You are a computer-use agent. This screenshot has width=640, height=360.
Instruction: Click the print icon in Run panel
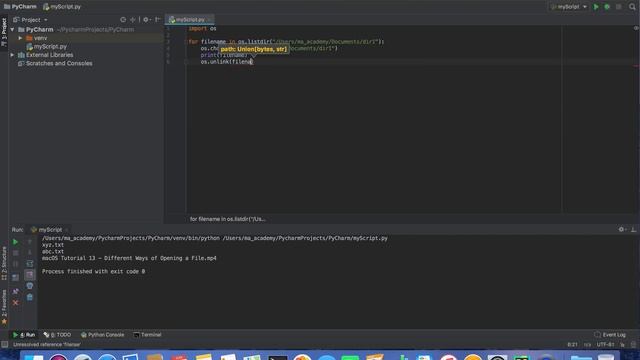(30, 286)
